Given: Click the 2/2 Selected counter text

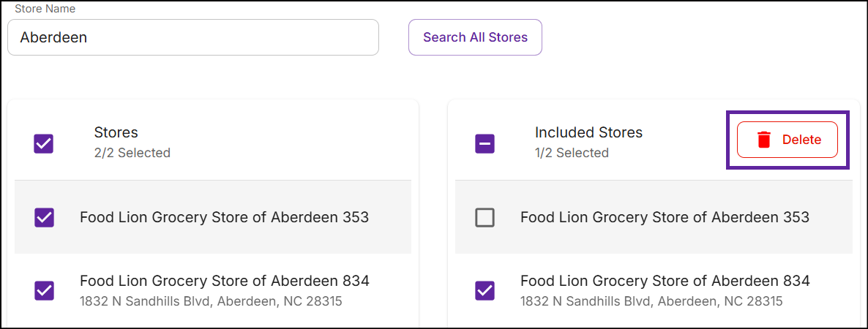Looking at the screenshot, I should pos(132,153).
